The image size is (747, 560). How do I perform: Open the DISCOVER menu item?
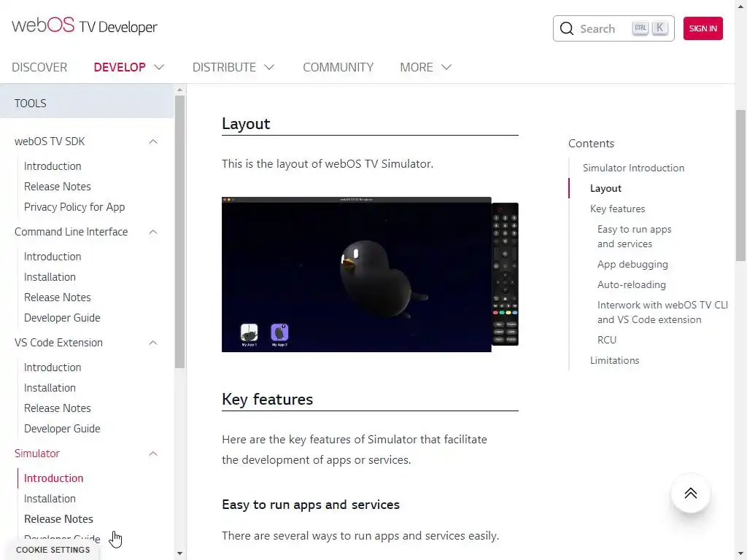39,67
